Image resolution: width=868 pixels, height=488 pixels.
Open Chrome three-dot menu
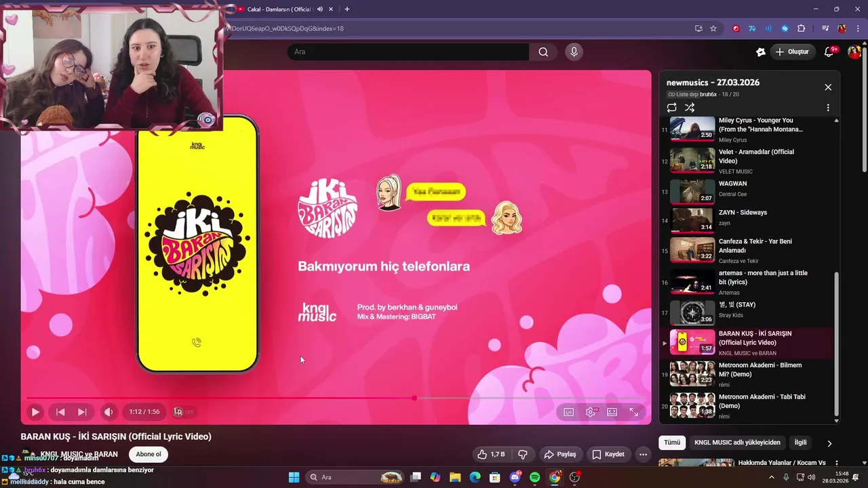pyautogui.click(x=858, y=28)
